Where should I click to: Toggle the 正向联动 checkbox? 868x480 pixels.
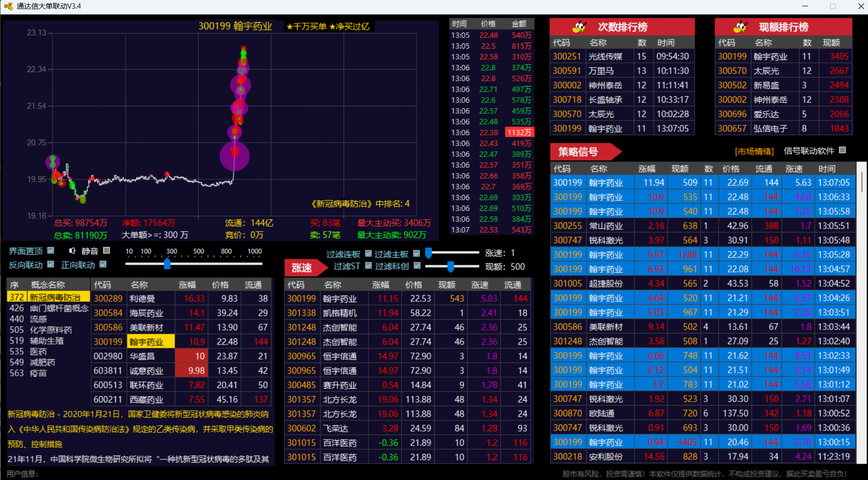(103, 264)
